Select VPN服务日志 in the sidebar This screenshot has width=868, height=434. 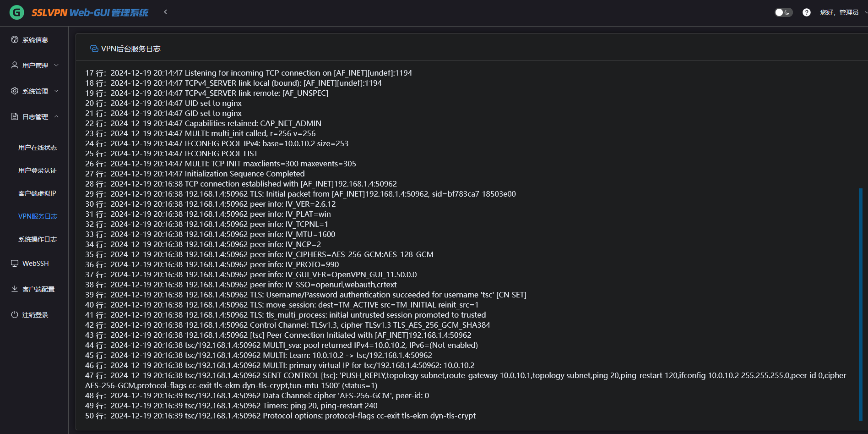pos(38,216)
